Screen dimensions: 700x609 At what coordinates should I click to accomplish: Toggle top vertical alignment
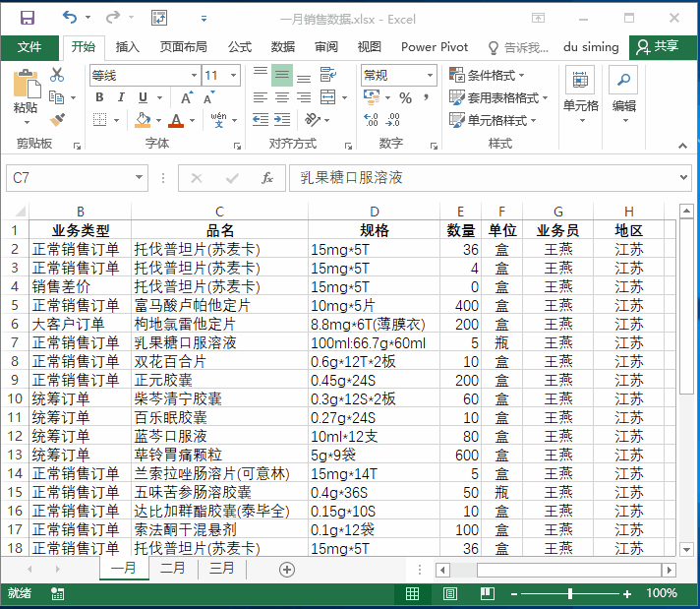click(x=261, y=74)
